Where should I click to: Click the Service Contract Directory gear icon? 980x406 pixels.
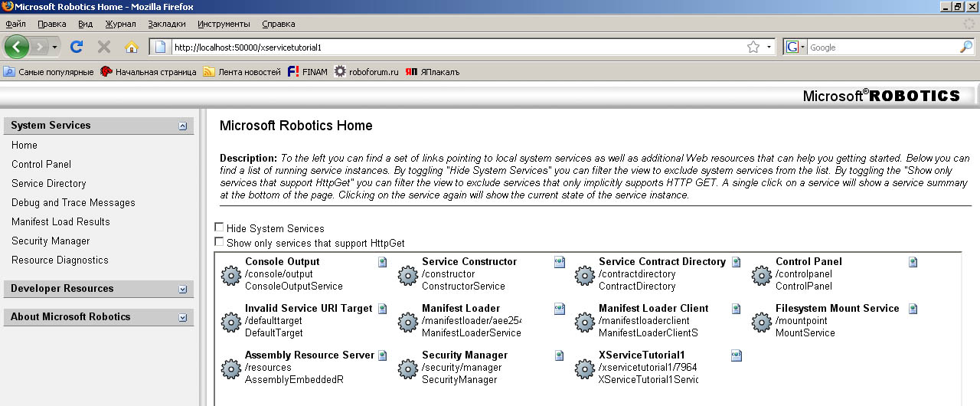(x=585, y=275)
